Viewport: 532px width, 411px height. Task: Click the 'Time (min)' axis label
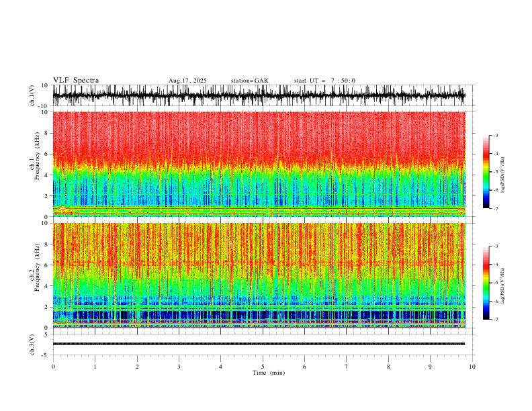click(x=269, y=373)
